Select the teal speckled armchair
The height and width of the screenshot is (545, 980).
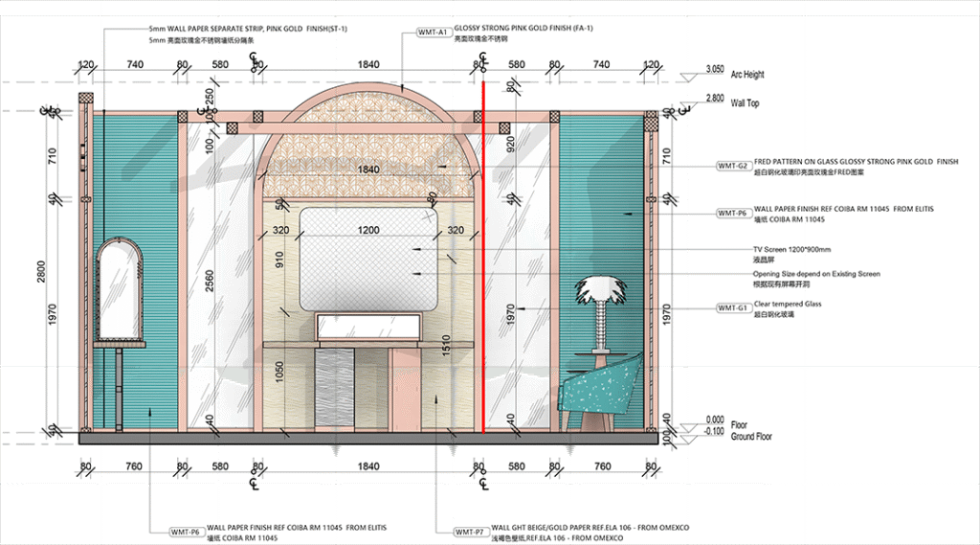pos(598,388)
